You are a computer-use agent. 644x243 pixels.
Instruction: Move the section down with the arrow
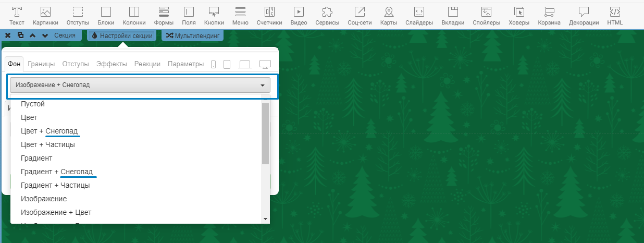pos(45,35)
